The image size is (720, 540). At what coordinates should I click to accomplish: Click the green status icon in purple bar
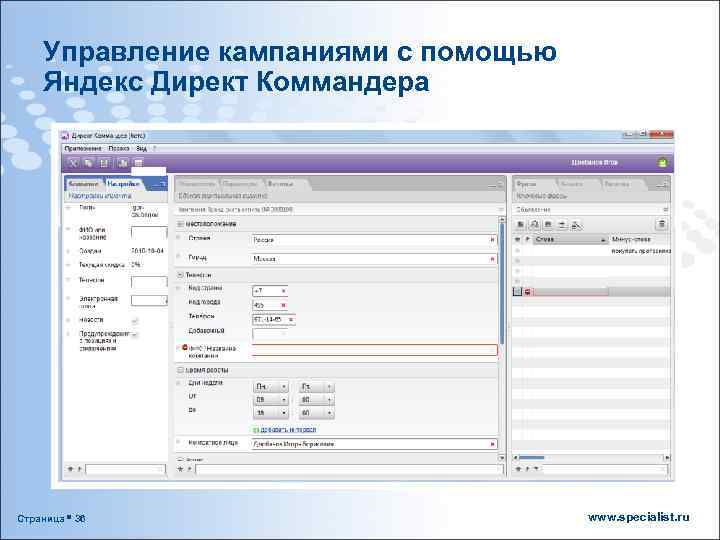[x=662, y=163]
